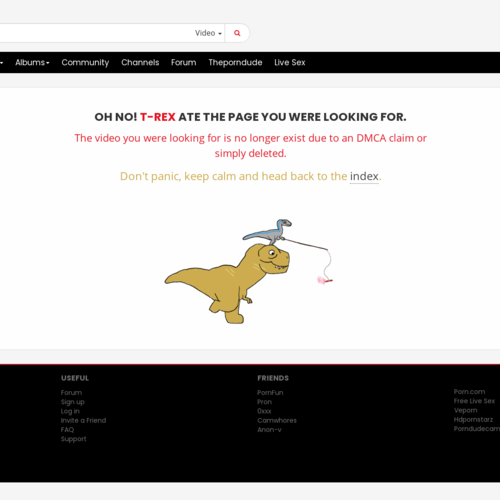Click Log in in the footer
The image size is (500, 500).
pyautogui.click(x=70, y=411)
